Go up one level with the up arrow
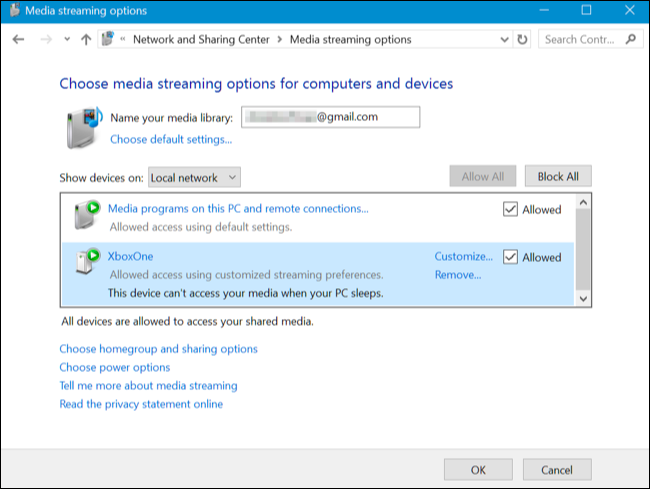Viewport: 650px width, 489px height. 86,39
